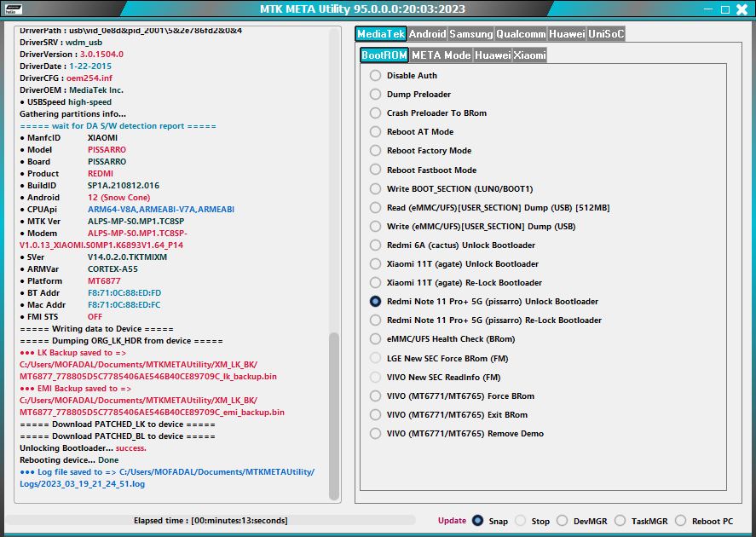Select Write BOOT_SECTION (LUN0/BOOT1)
The image size is (756, 537).
pos(451,189)
